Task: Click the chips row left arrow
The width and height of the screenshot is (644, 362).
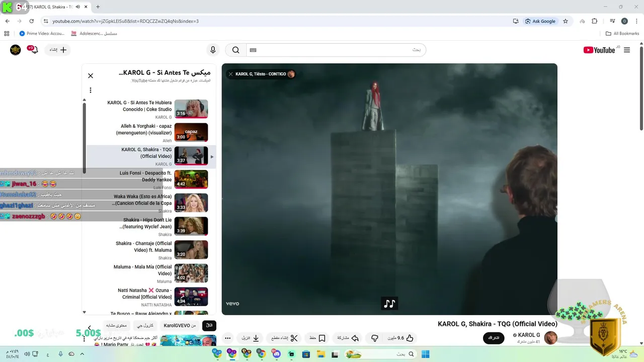Action: 90,328
